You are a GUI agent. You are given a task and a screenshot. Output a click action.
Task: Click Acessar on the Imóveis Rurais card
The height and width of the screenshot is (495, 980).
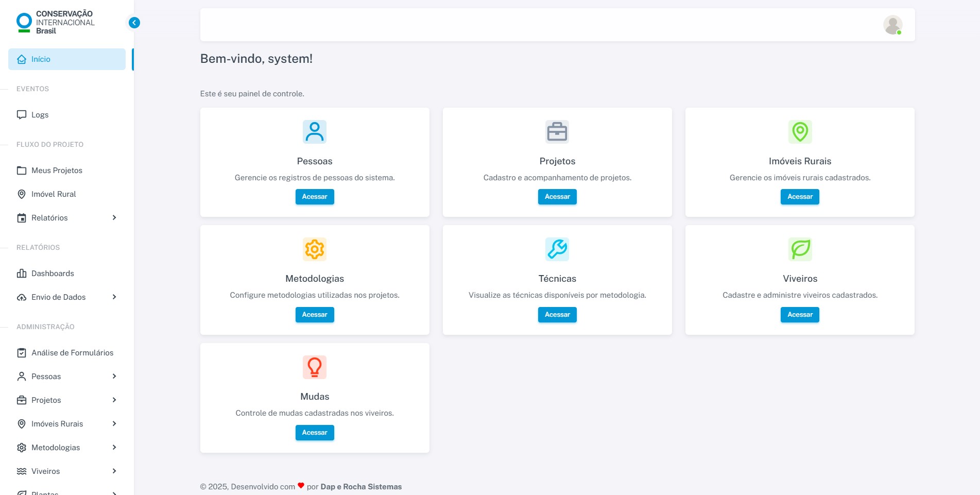click(x=800, y=197)
